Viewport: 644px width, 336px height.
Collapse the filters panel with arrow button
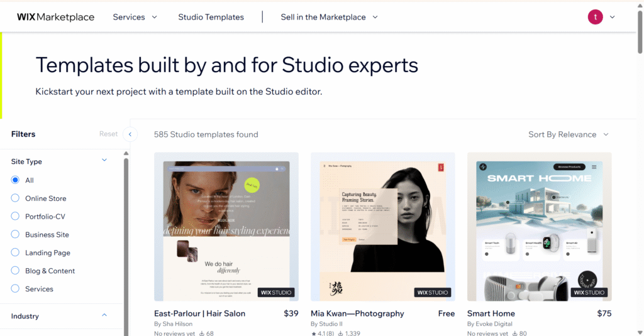[130, 134]
